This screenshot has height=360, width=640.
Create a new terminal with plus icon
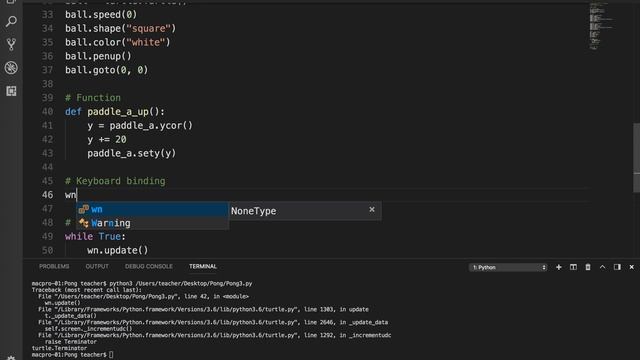pyautogui.click(x=559, y=267)
